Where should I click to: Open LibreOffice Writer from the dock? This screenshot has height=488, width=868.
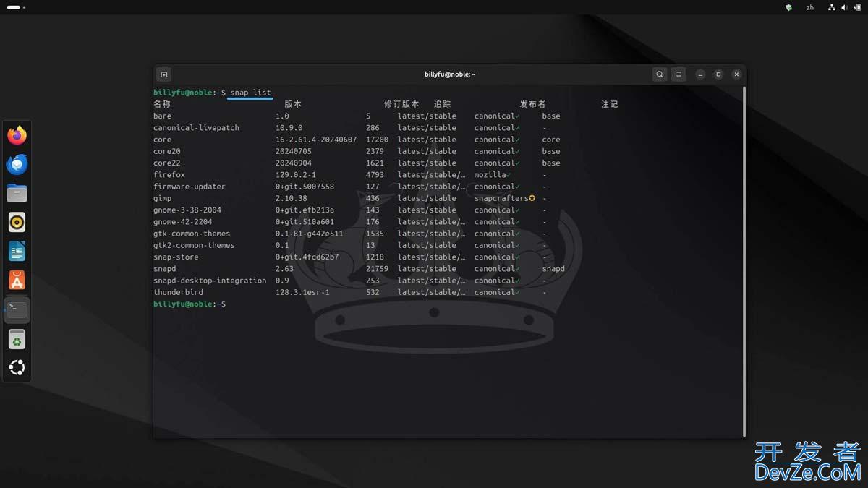(x=17, y=251)
